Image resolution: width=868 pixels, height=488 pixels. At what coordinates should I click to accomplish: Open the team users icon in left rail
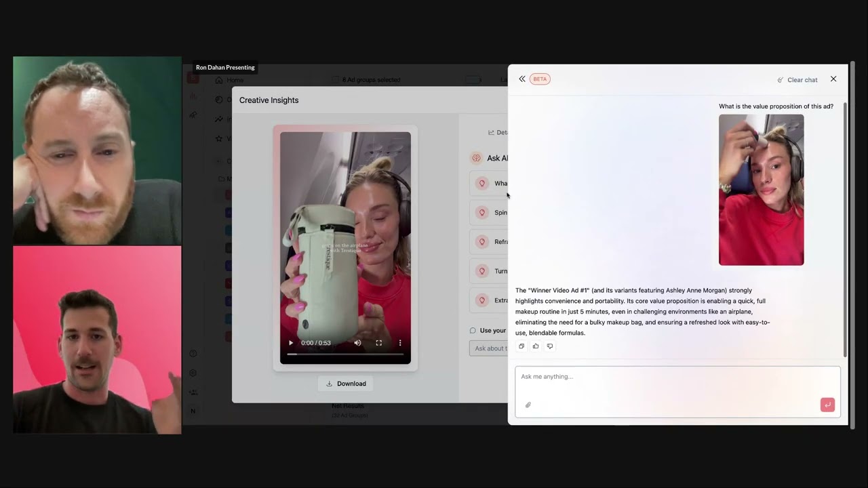coord(193,392)
